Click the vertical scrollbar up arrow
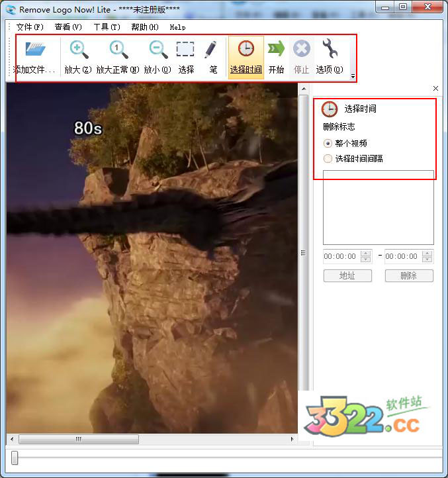This screenshot has width=448, height=478. [304, 89]
